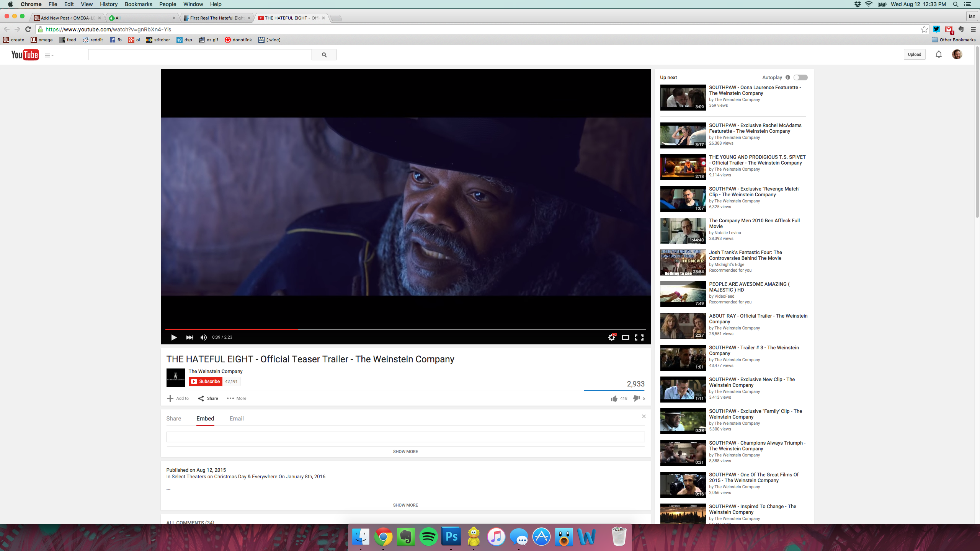Viewport: 980px width, 551px height.
Task: Open The Company Men 2010 movie link
Action: point(754,223)
